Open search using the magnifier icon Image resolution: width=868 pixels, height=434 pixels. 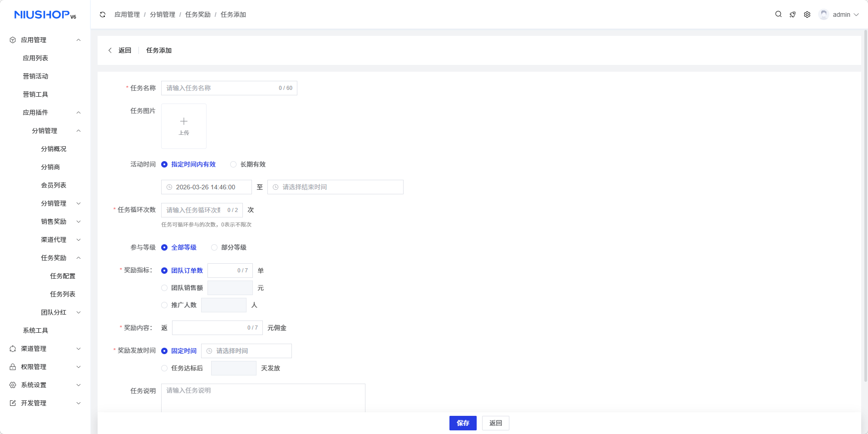pos(778,15)
